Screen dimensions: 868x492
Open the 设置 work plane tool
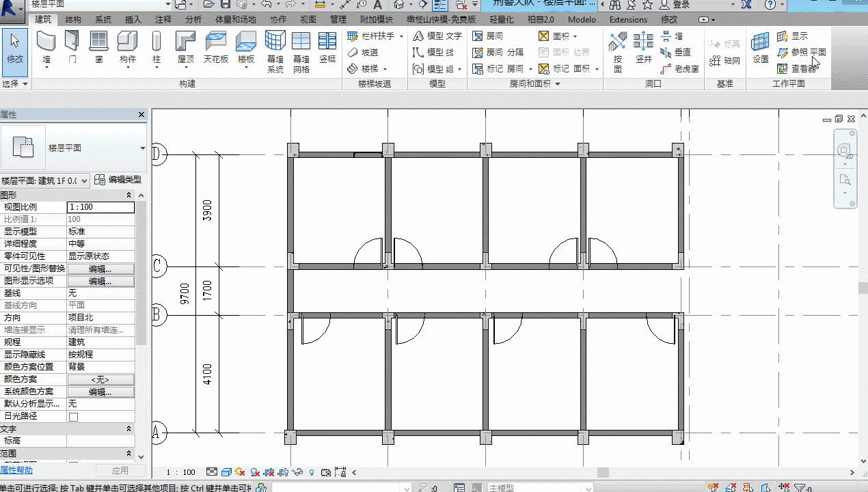coord(761,48)
